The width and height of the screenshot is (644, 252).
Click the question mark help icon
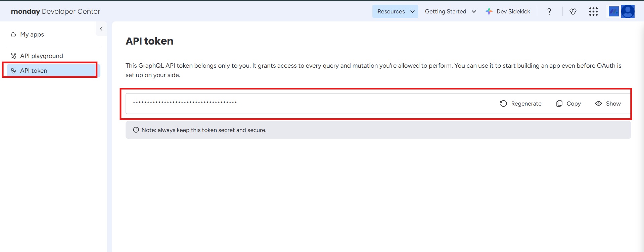[549, 11]
